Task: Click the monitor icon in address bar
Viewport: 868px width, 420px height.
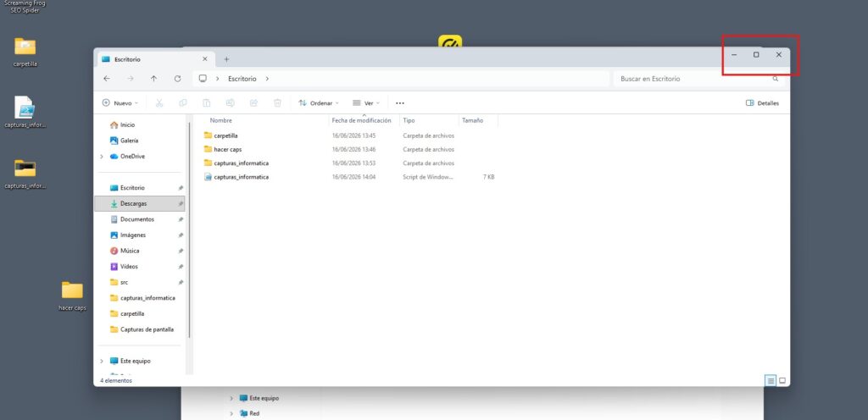Action: pyautogui.click(x=203, y=79)
